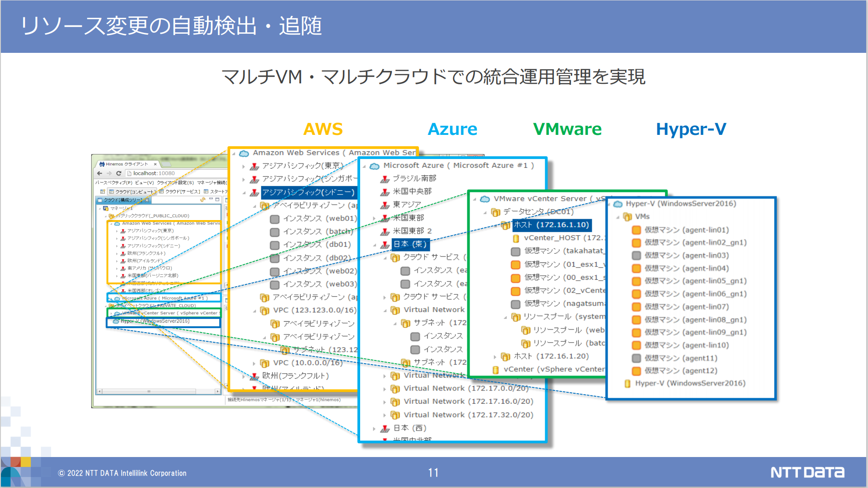868x488 pixels.
Task: Click the open perspective icon left of クラウド[コンピュート]
Action: [x=103, y=191]
